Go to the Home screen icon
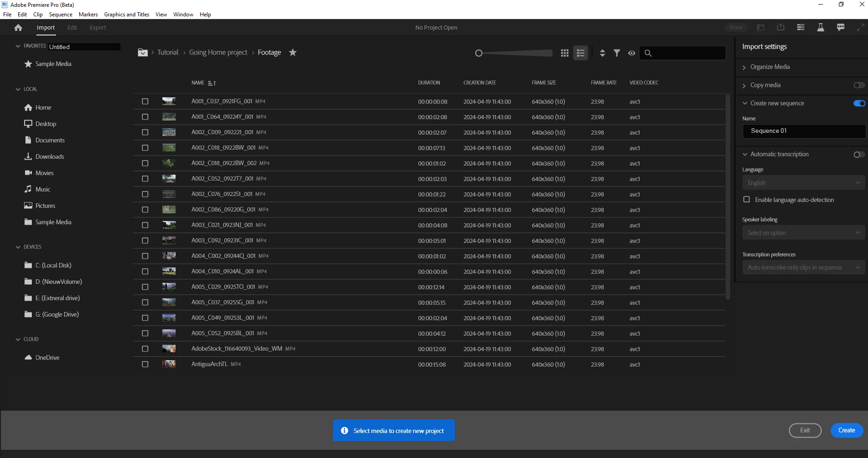 18,28
